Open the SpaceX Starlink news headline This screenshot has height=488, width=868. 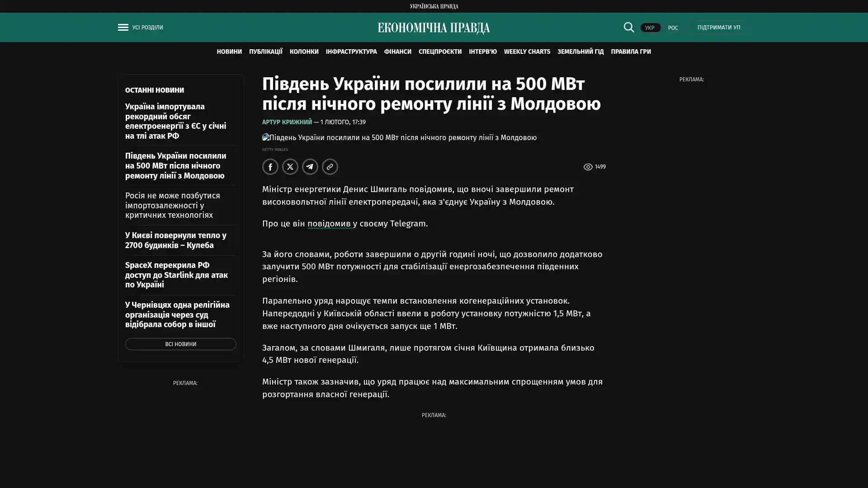[176, 275]
